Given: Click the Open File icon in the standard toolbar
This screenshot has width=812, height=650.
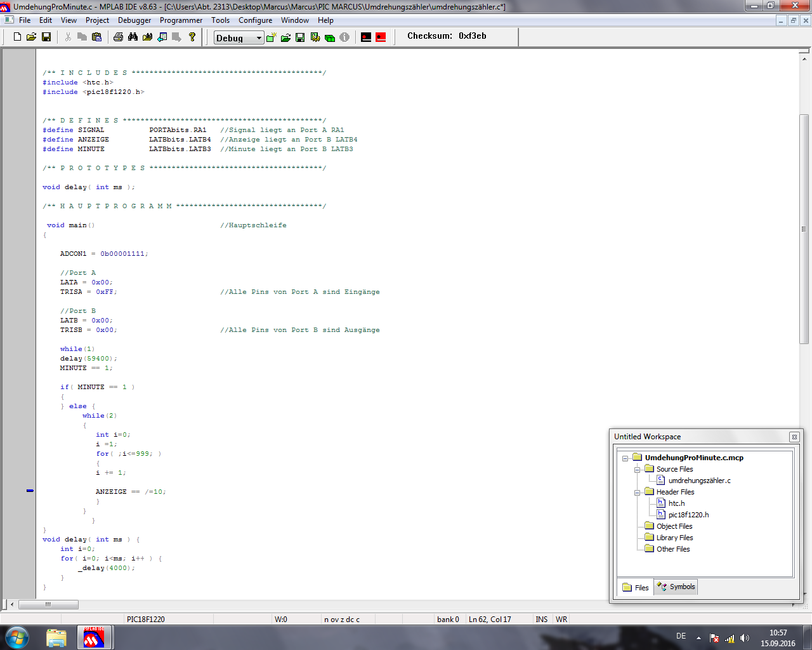Looking at the screenshot, I should tap(31, 37).
